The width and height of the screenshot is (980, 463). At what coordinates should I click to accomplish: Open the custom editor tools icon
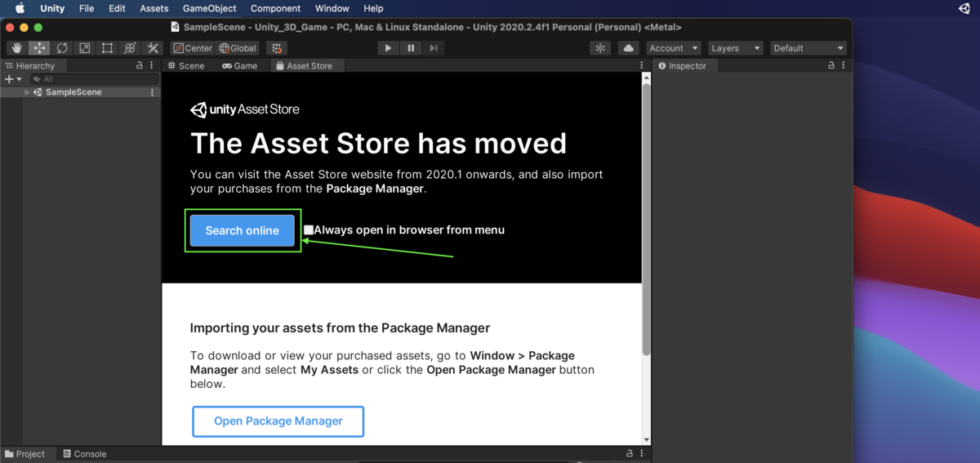click(153, 48)
